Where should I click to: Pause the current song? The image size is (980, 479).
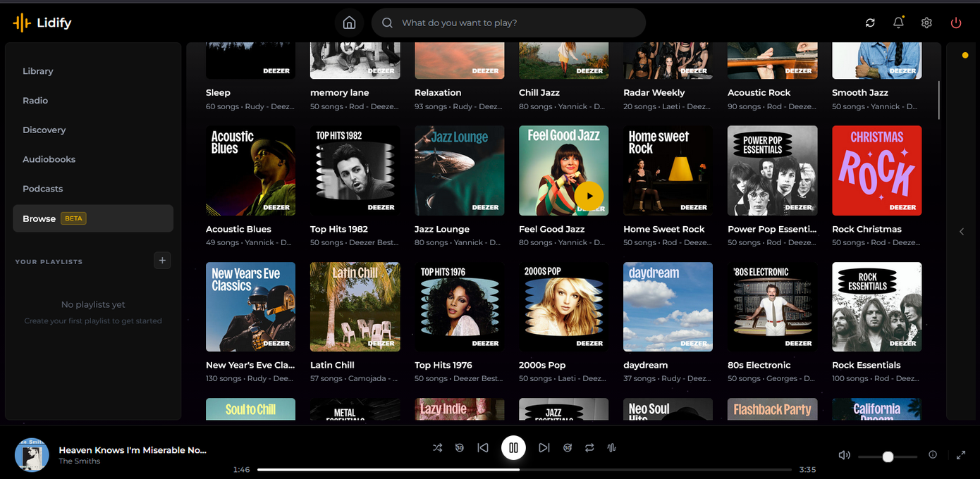click(x=513, y=447)
